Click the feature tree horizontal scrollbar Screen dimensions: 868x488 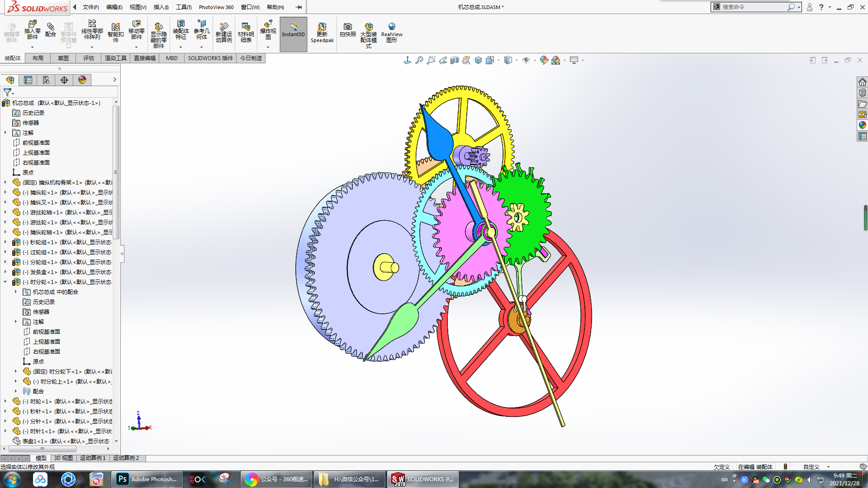(43, 449)
